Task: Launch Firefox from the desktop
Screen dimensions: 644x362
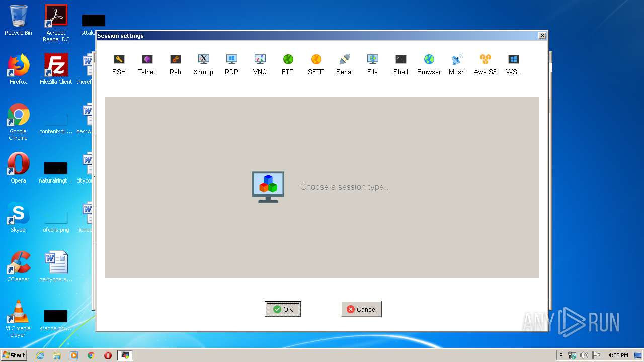Action: [x=18, y=69]
